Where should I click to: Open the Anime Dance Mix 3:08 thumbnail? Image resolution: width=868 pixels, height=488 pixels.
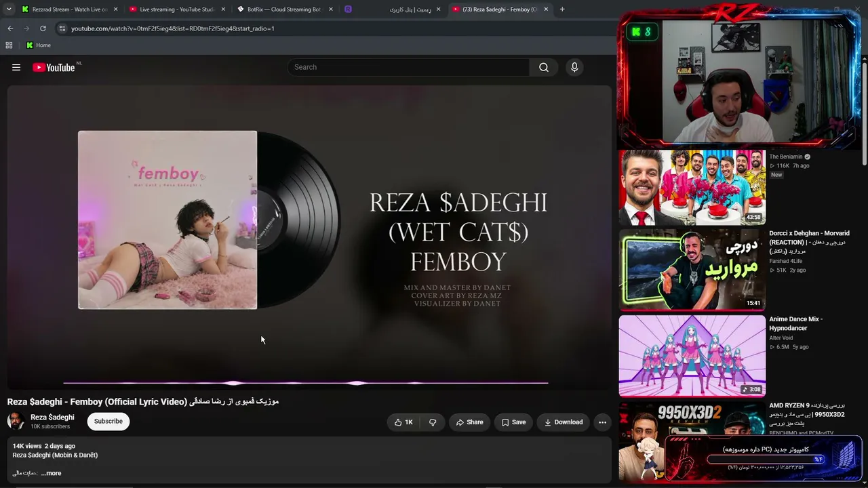pos(692,356)
